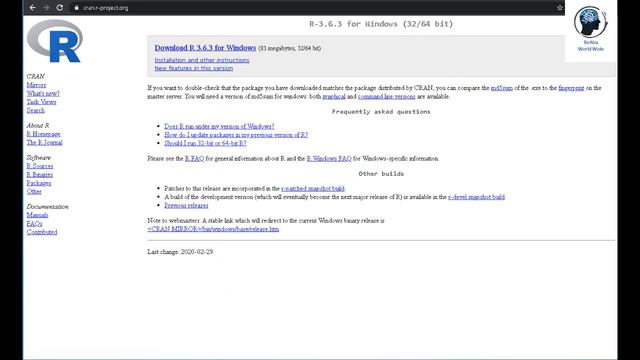Open R Homepage sidebar link
The height and width of the screenshot is (360, 640).
click(43, 134)
